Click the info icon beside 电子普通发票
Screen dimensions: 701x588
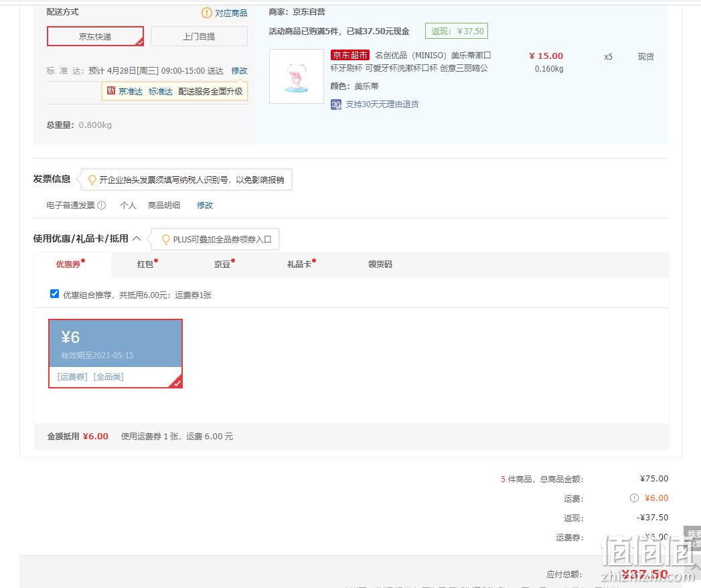102,205
